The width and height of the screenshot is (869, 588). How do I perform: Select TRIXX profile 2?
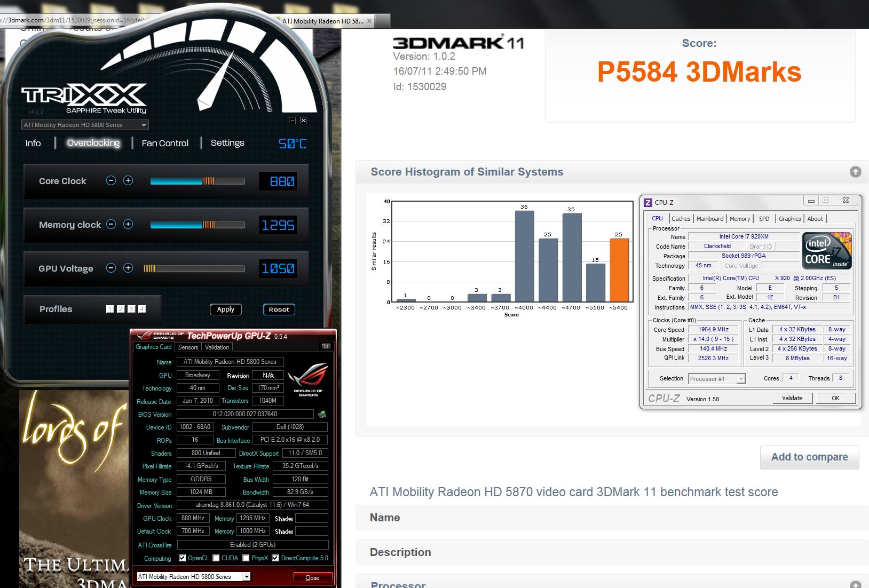121,309
